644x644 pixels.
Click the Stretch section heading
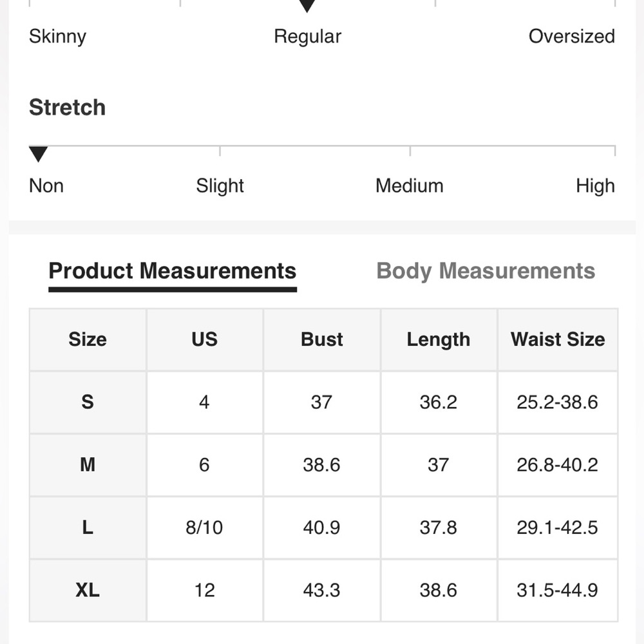pyautogui.click(x=68, y=108)
